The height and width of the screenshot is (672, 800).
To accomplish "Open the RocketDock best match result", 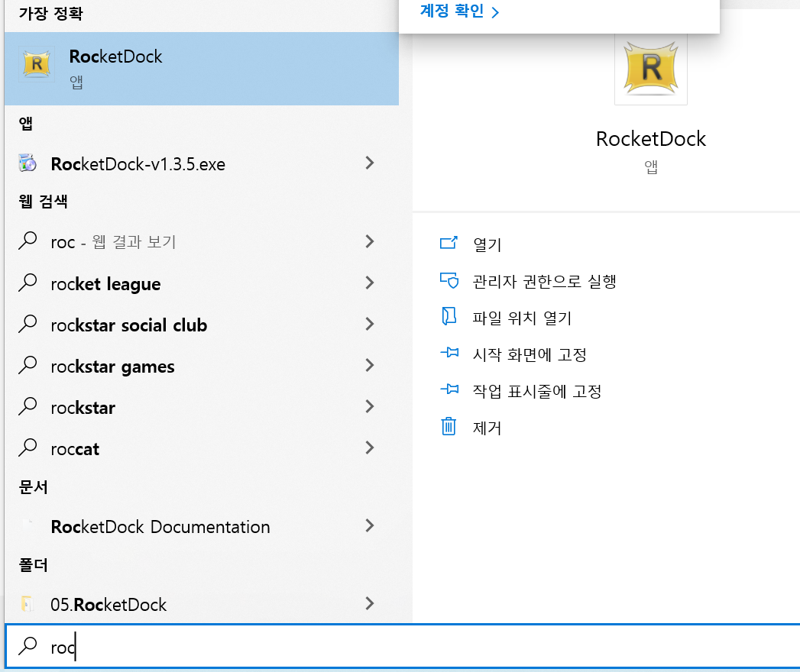I will pyautogui.click(x=202, y=69).
